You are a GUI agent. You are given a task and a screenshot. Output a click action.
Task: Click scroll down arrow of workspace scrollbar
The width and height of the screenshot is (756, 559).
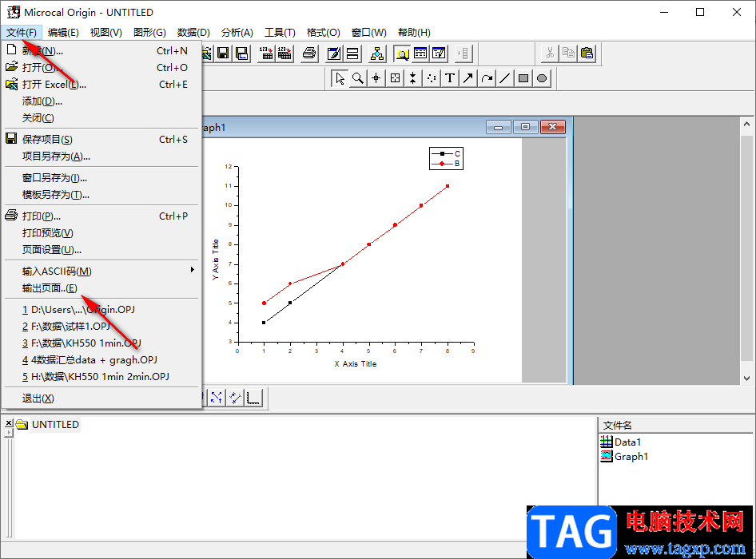746,379
